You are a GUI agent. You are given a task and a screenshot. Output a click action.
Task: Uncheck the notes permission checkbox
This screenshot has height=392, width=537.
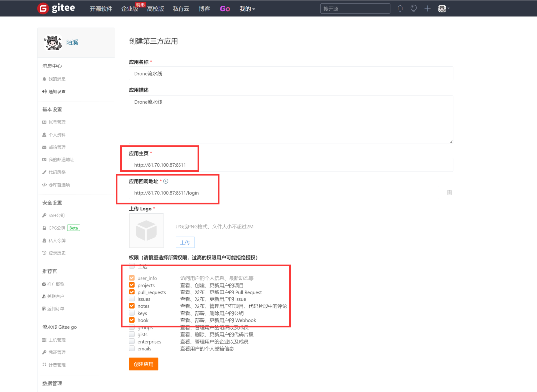pos(132,306)
